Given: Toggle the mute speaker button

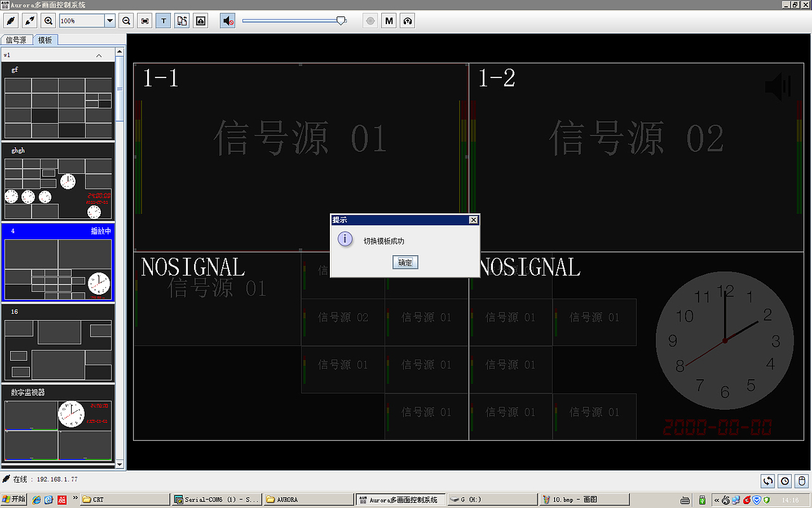Looking at the screenshot, I should 228,21.
